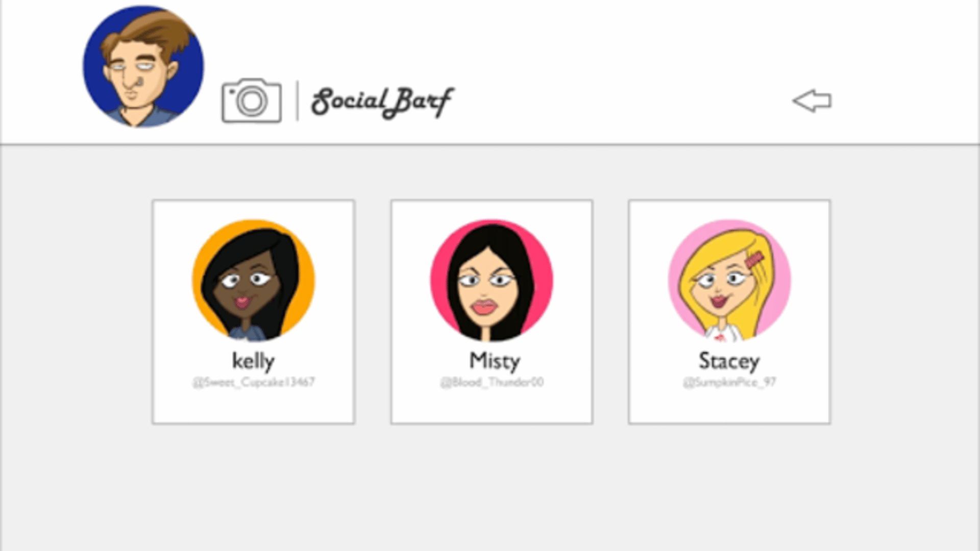
Task: Click the camera icon in the header
Action: point(251,100)
